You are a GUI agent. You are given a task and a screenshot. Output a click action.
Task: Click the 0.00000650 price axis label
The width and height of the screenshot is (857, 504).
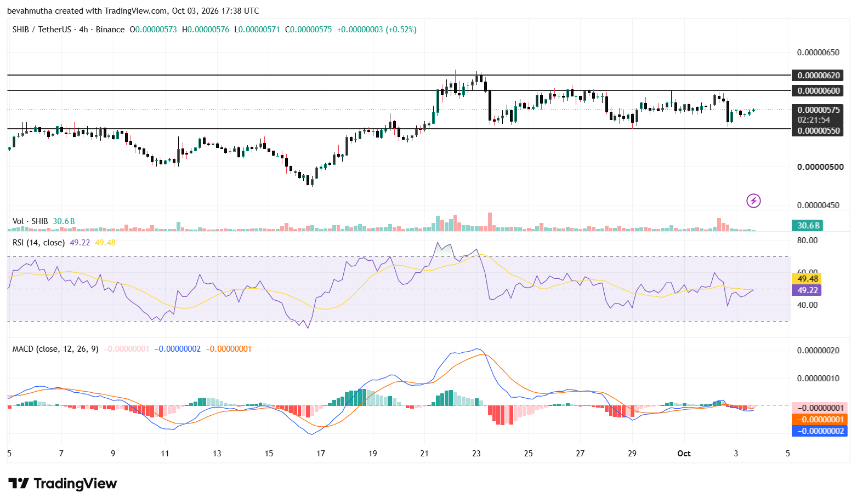coord(818,53)
